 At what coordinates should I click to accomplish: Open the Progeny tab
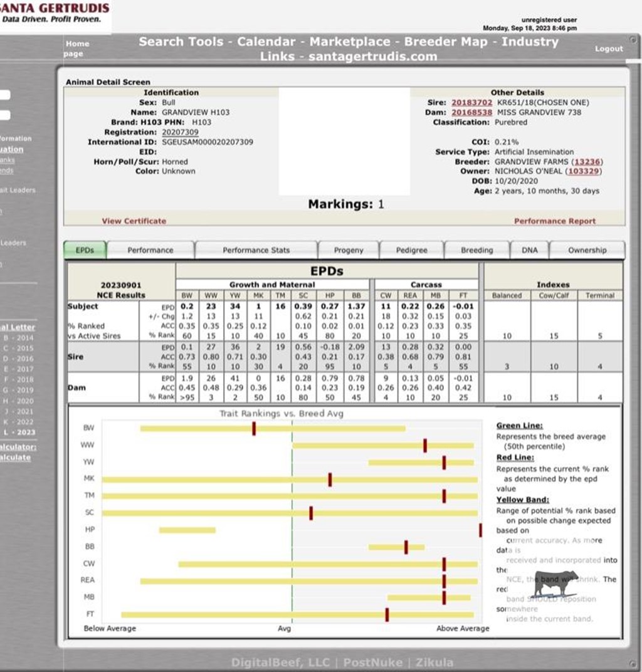(x=349, y=250)
